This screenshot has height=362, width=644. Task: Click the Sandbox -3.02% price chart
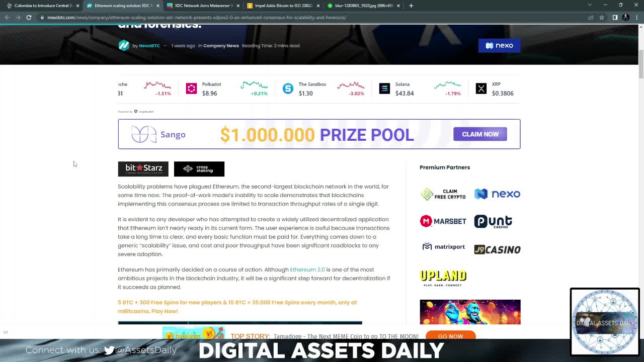coord(351,85)
